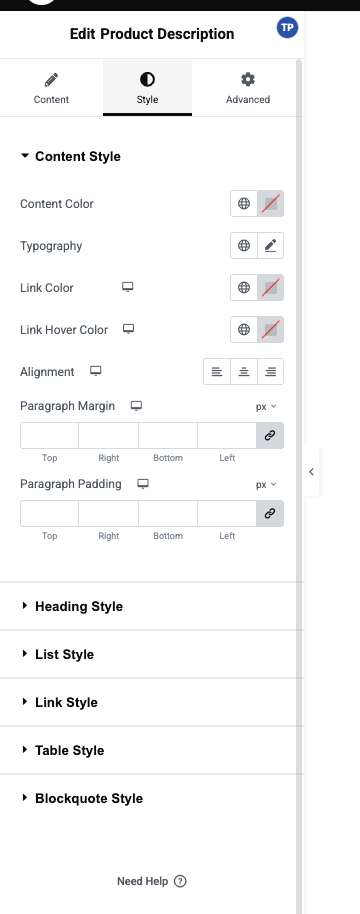The image size is (360, 914).
Task: Click the TP user avatar button
Action: [x=287, y=27]
